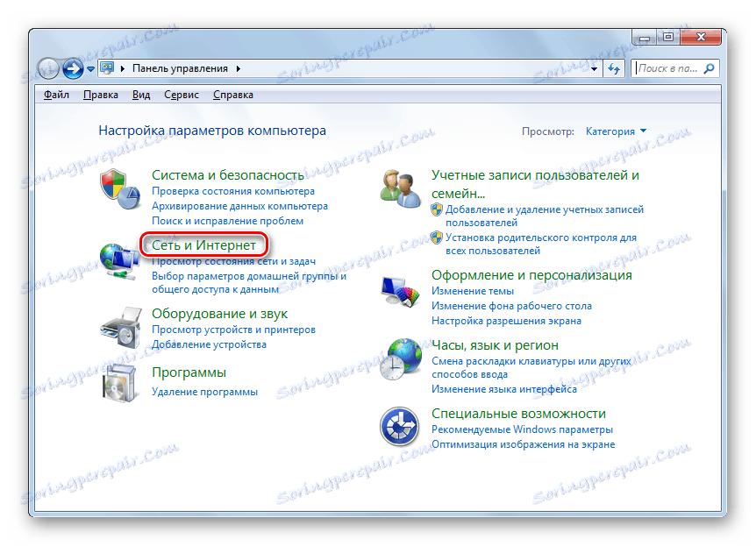The width and height of the screenshot is (756, 546).
Task: Click the Hardware and Sound printer icon
Action: coord(120,328)
